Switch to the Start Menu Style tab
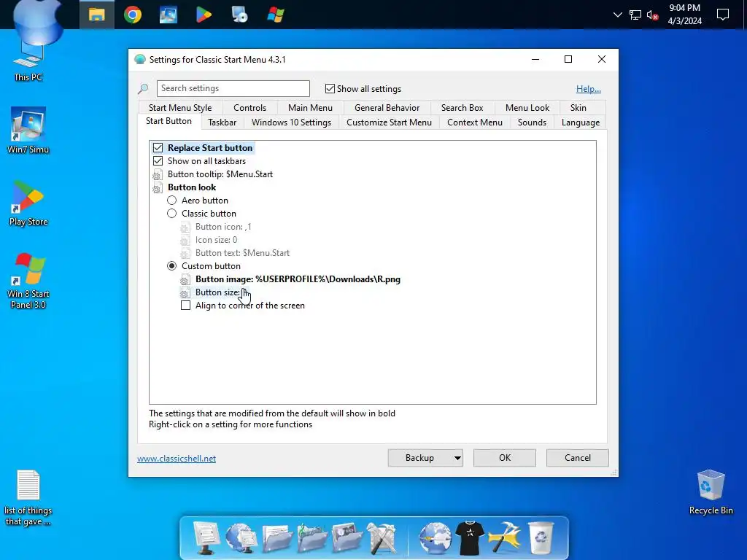 (180, 108)
